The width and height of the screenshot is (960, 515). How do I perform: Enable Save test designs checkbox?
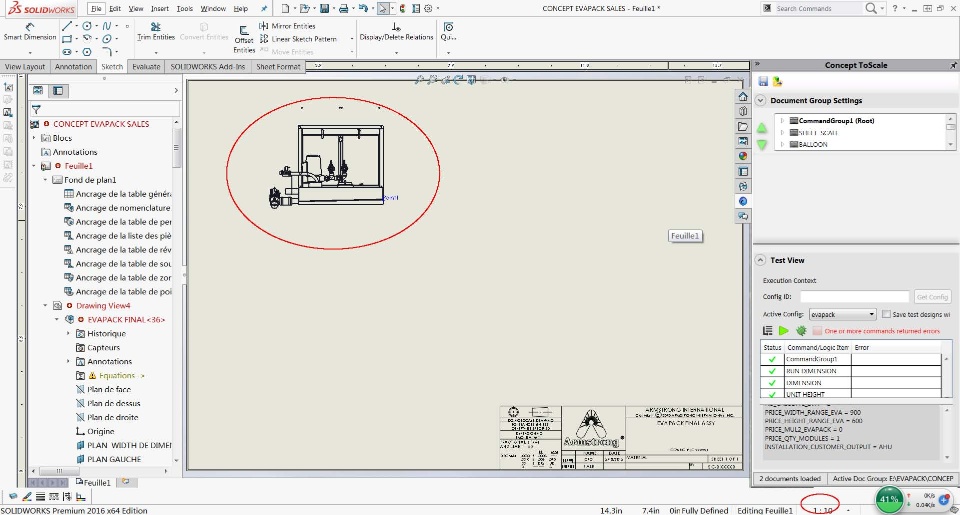click(x=886, y=314)
